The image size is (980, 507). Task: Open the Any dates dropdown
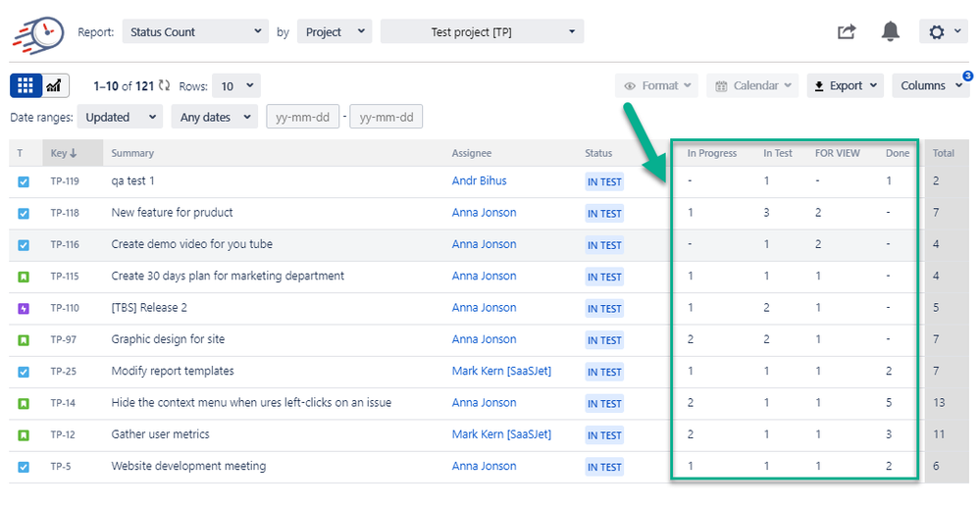pyautogui.click(x=215, y=117)
